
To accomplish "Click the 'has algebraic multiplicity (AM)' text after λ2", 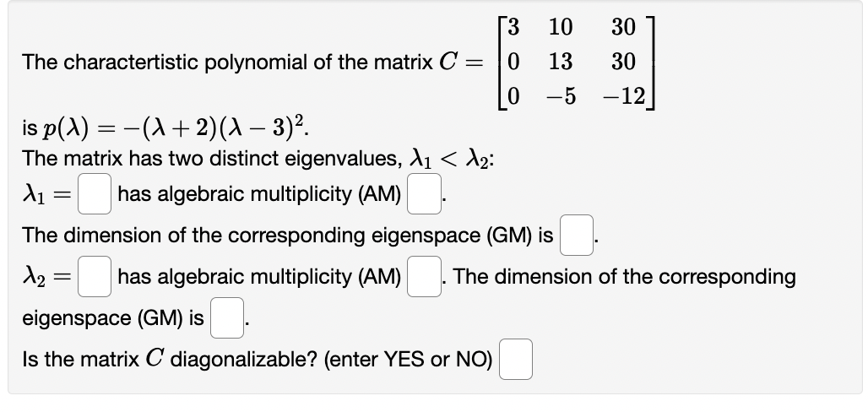I will (258, 276).
